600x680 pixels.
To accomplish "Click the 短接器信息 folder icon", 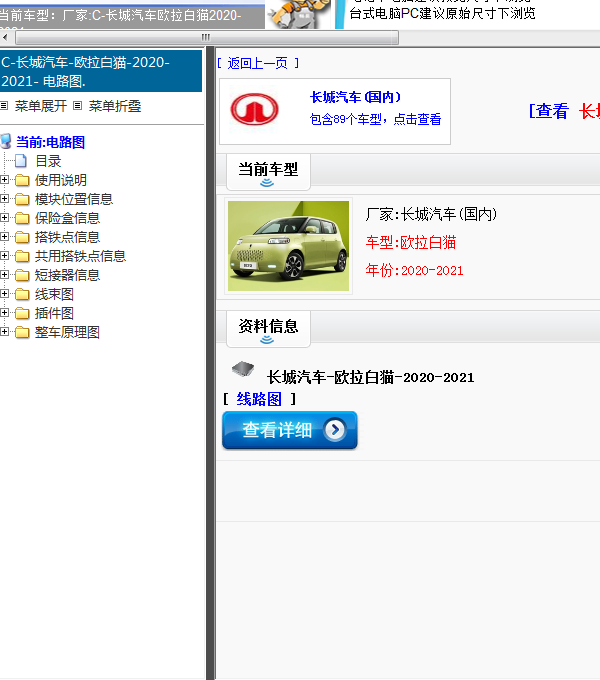I will click(22, 275).
